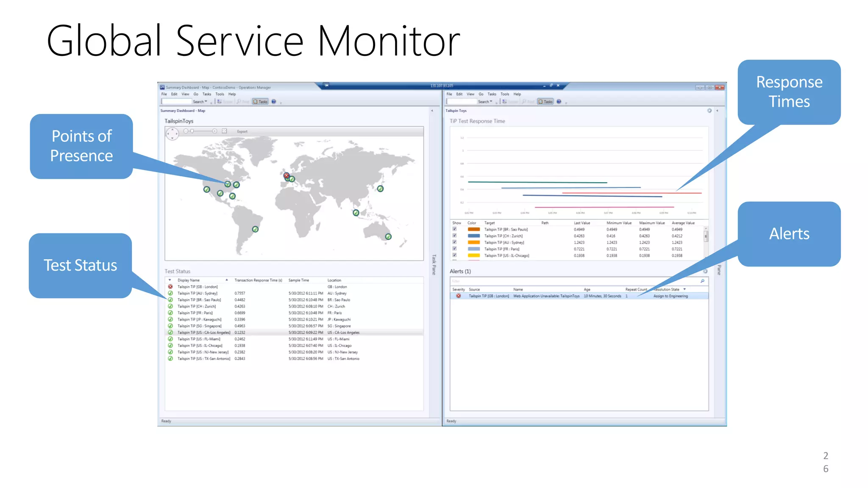The width and height of the screenshot is (868, 488).
Task: Click the London error marker on the map
Action: [287, 175]
